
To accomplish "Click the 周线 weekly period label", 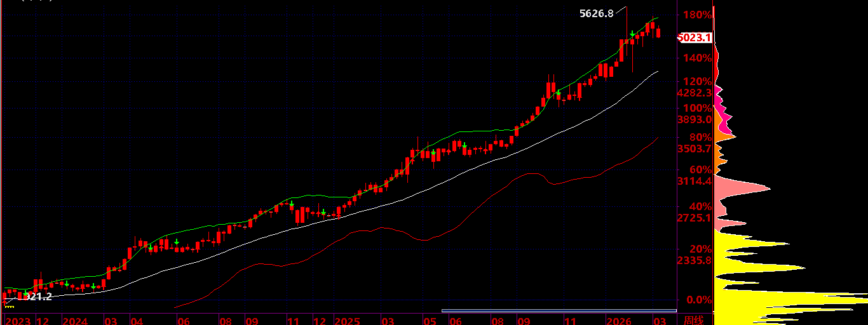I will (694, 320).
